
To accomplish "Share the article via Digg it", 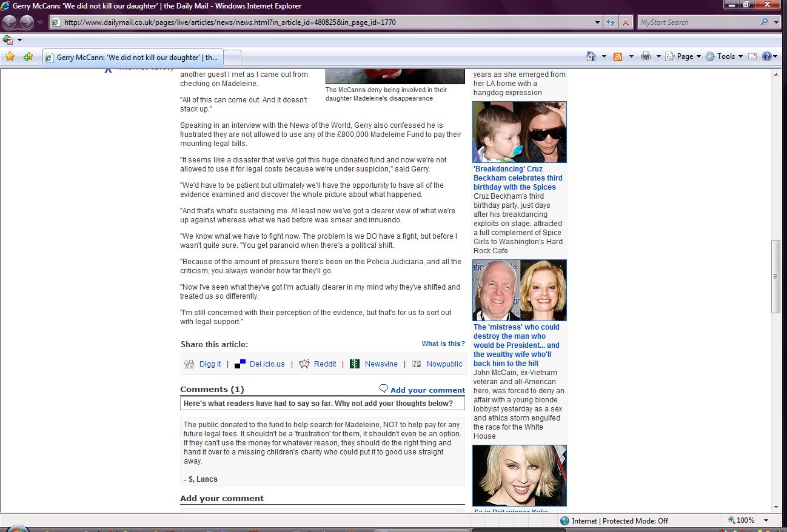I will (x=210, y=364).
